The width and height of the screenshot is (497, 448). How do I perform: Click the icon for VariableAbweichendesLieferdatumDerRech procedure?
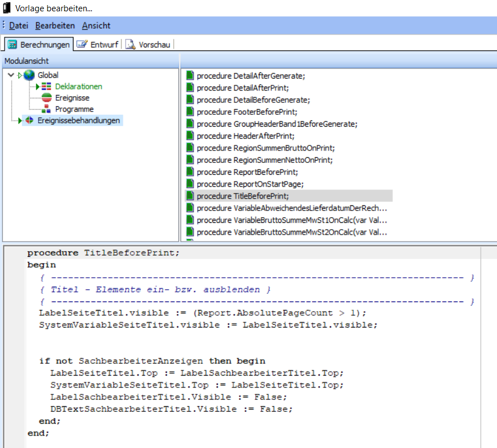click(x=190, y=208)
